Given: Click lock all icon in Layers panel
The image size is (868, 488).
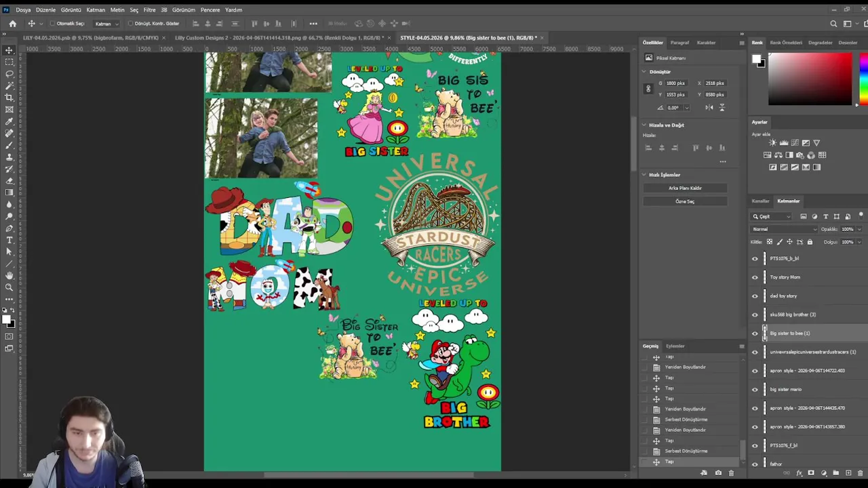Looking at the screenshot, I should (x=810, y=242).
